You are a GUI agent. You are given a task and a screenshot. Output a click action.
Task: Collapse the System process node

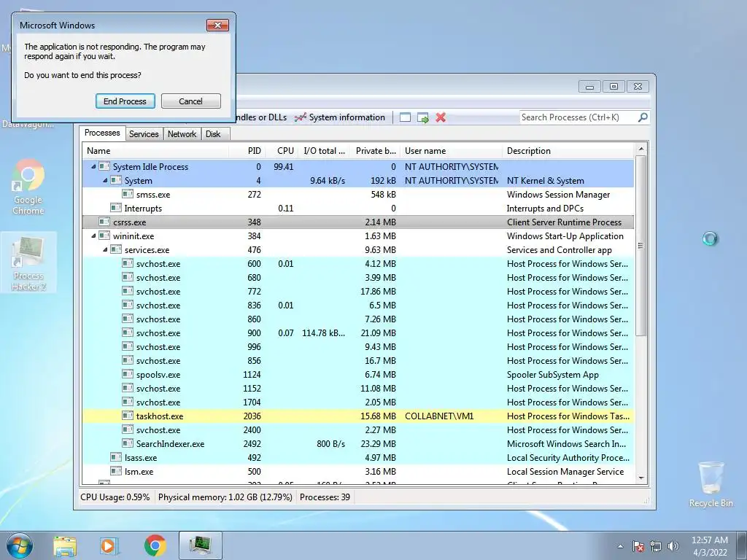click(105, 181)
